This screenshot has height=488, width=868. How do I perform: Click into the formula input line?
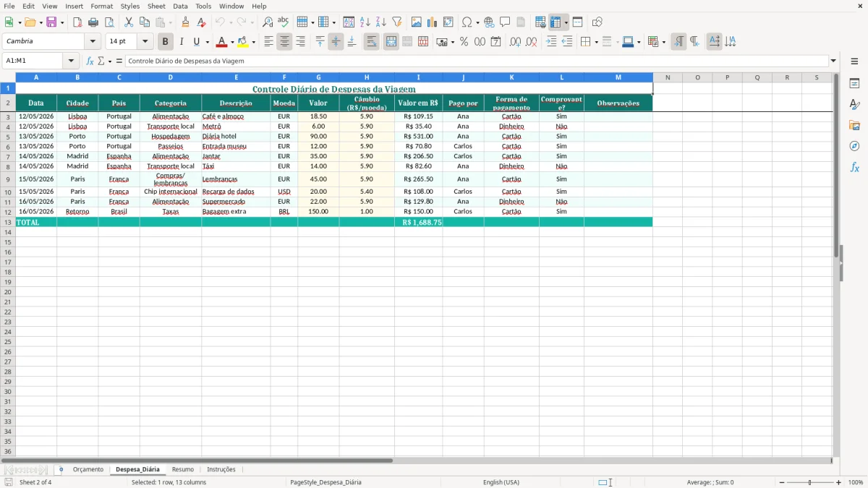477,61
